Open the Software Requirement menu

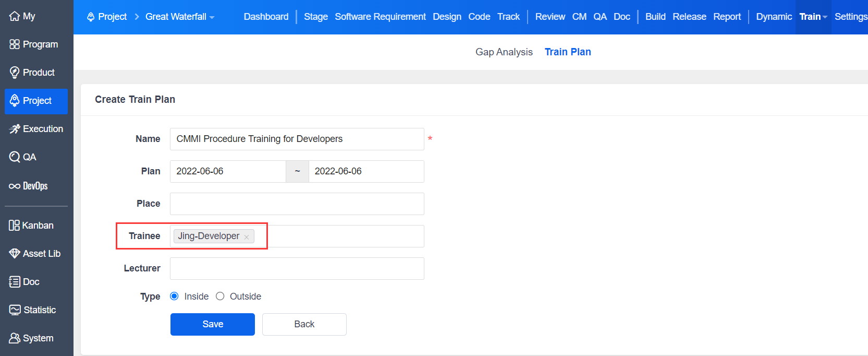[x=380, y=17]
